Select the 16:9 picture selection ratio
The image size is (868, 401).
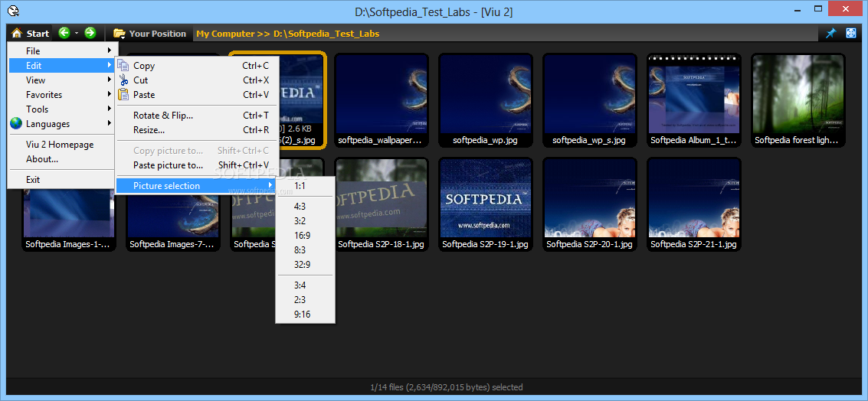305,236
